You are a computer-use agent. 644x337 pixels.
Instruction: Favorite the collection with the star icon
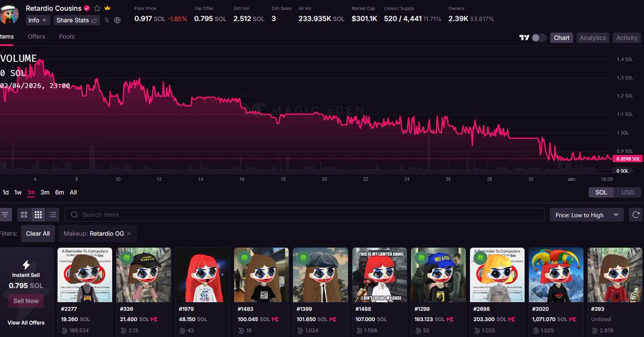[97, 8]
